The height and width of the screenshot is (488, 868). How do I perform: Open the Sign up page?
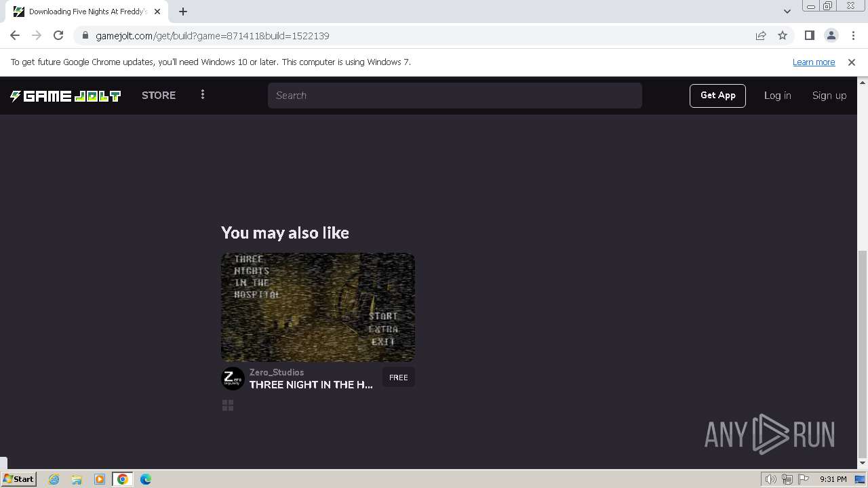(829, 96)
